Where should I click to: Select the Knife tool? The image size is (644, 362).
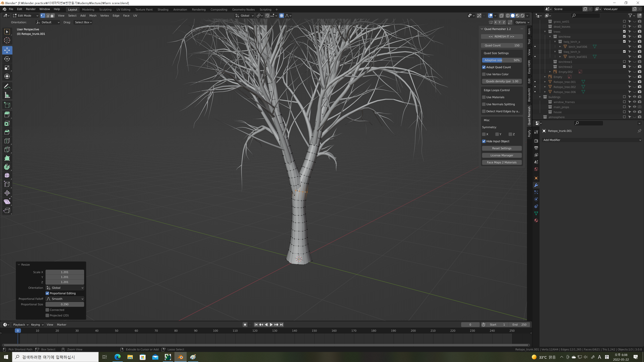tap(7, 150)
